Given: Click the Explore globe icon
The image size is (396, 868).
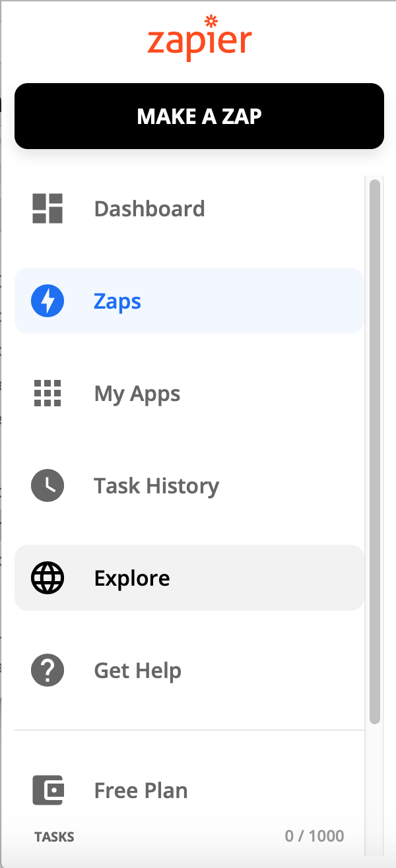Looking at the screenshot, I should click(48, 578).
